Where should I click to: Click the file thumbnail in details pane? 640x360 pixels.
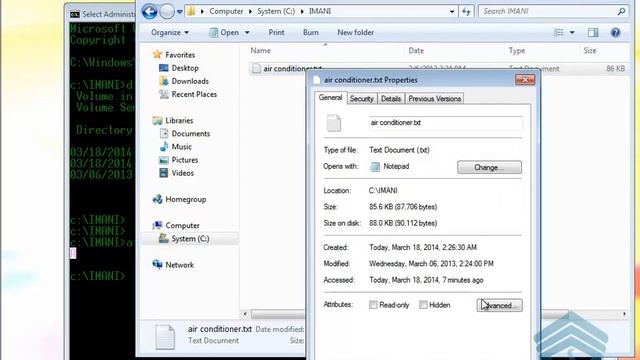click(165, 337)
